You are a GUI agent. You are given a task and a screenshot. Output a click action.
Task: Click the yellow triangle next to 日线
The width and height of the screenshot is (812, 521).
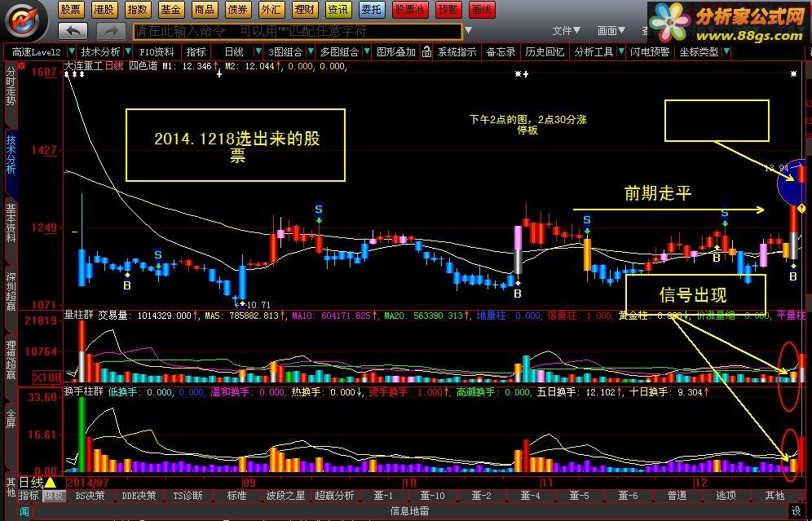coord(51,483)
